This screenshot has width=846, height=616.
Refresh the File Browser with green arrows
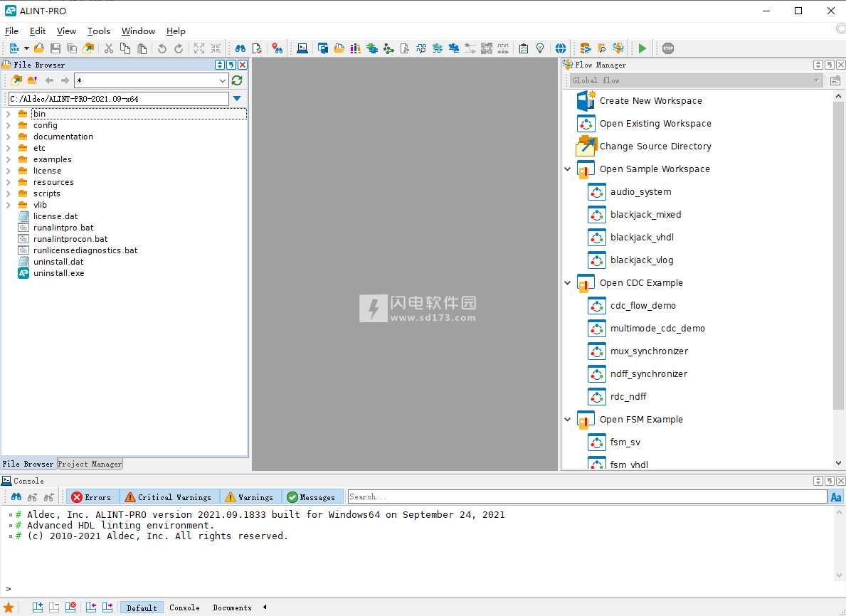[x=237, y=80]
